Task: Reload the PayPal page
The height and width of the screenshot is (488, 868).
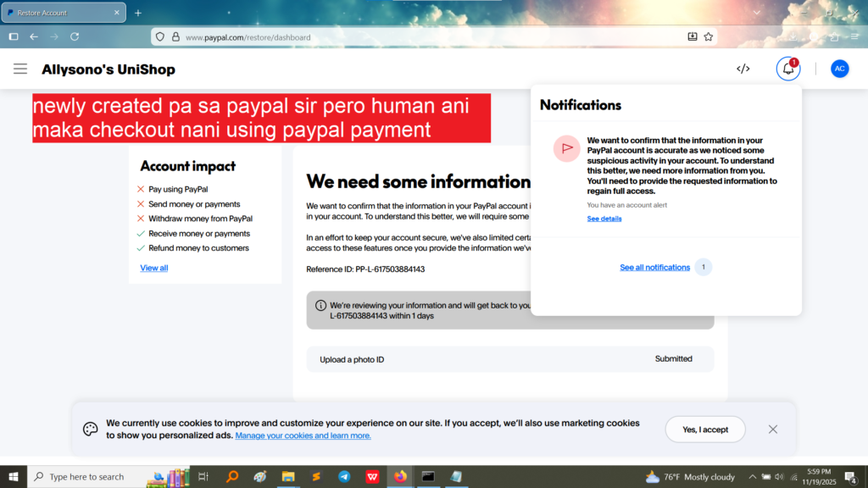Action: click(75, 37)
